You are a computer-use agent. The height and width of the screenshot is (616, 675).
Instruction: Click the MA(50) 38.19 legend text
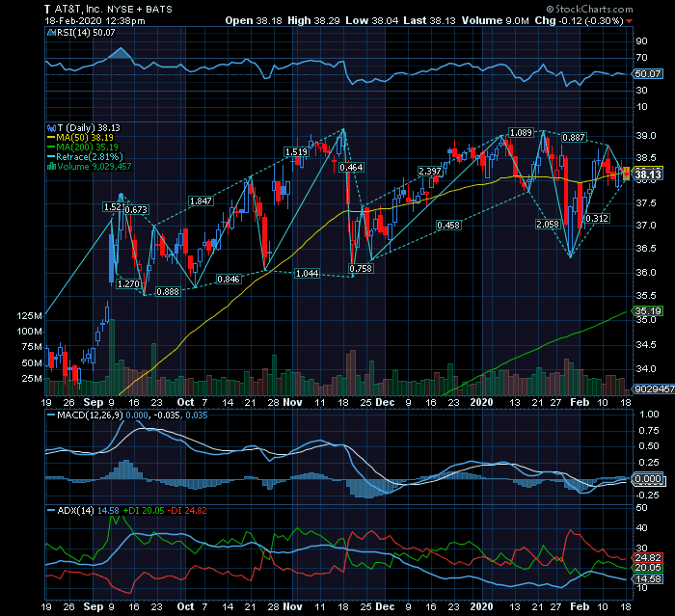[x=85, y=138]
